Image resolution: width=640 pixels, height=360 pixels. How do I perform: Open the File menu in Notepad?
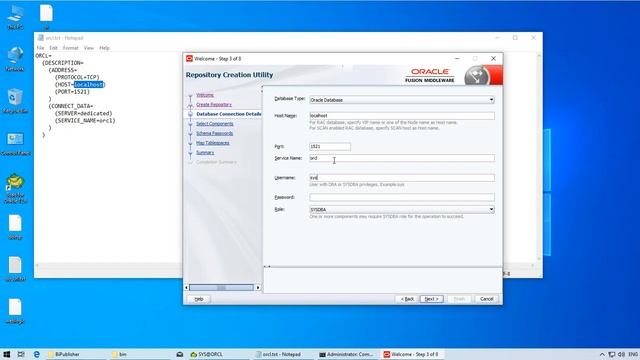point(40,48)
